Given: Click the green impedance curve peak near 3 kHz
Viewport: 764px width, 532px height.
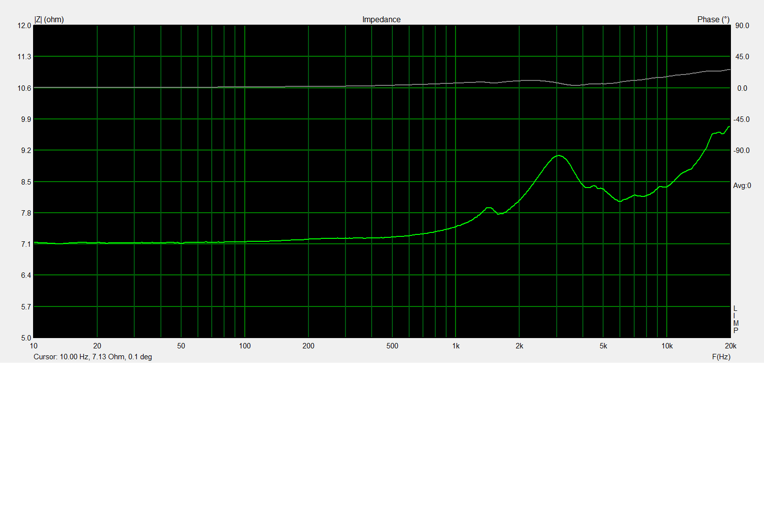Looking at the screenshot, I should tap(558, 155).
